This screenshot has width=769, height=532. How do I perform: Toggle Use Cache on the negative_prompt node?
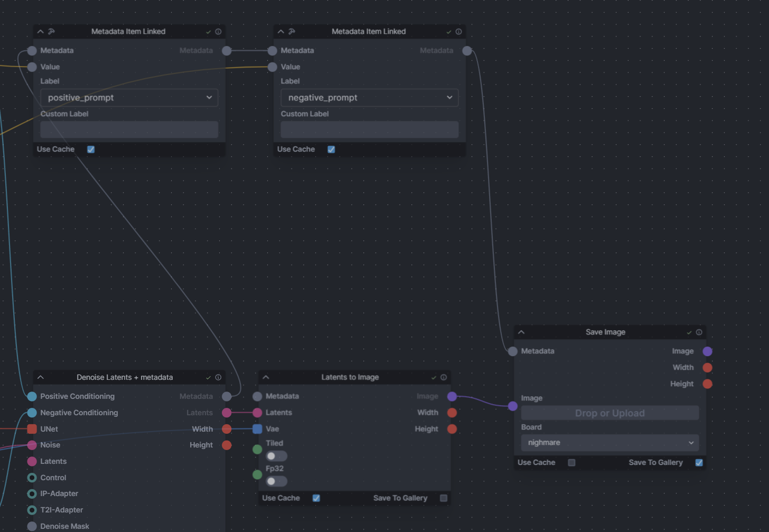pos(331,150)
